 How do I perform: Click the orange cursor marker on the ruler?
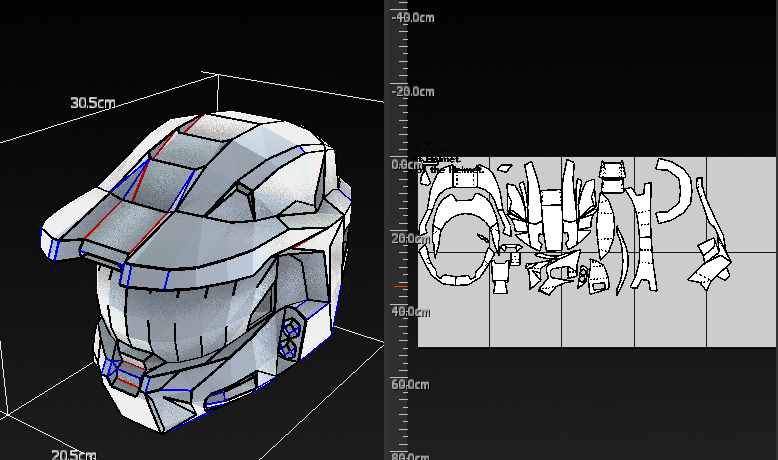click(x=401, y=286)
